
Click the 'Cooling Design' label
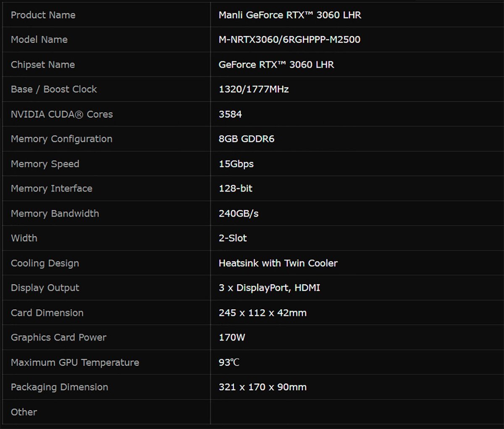45,263
